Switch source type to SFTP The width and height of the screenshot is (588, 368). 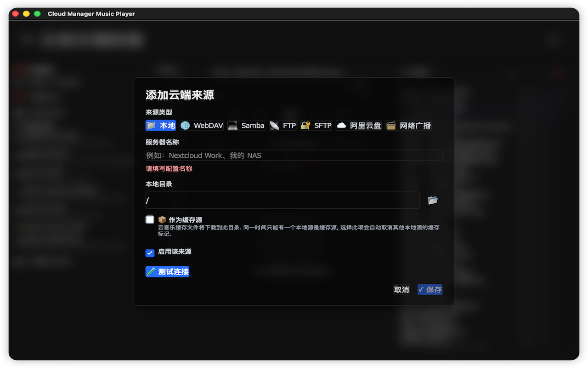[316, 126]
